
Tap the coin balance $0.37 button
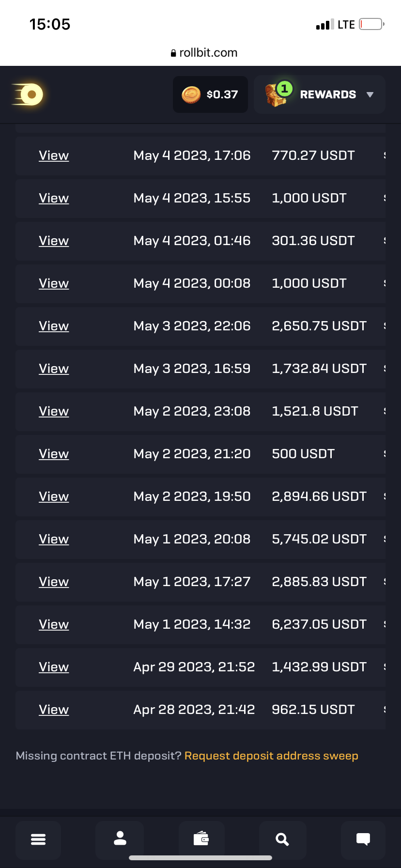210,94
